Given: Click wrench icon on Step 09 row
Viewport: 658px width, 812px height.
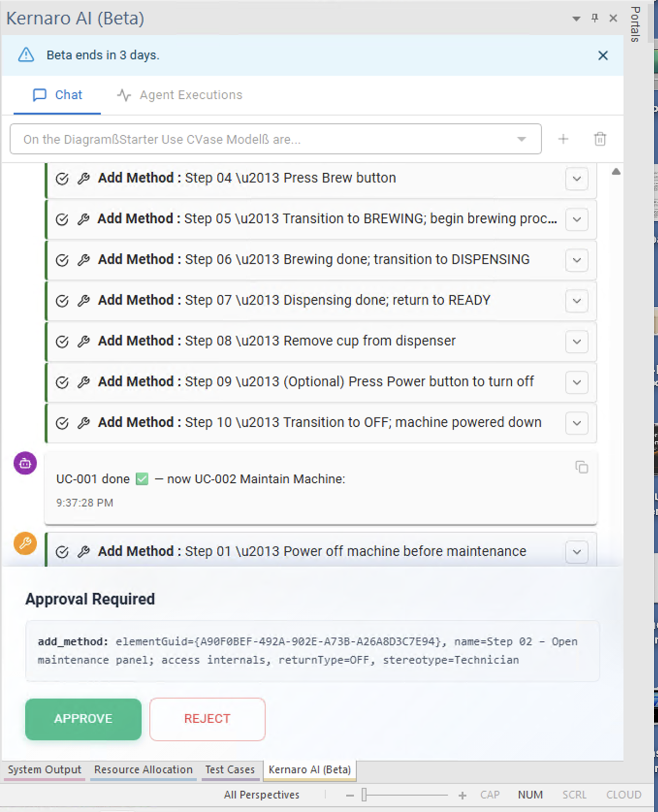Looking at the screenshot, I should coord(83,382).
